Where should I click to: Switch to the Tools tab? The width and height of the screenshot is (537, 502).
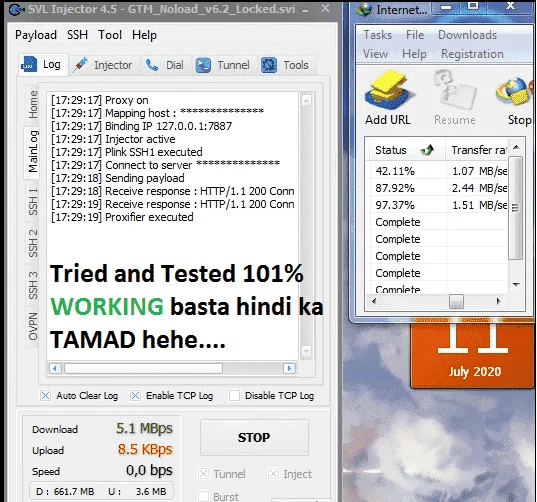coord(286,65)
